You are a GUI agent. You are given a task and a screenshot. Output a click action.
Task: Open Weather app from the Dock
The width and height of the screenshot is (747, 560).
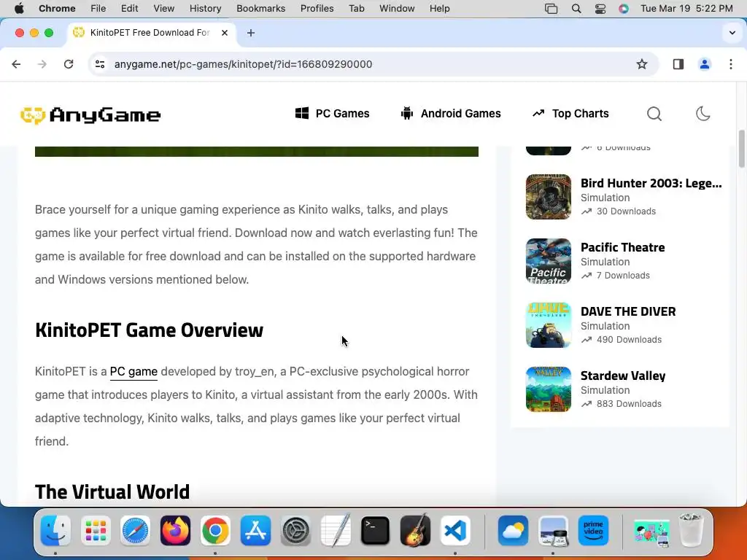tap(513, 530)
